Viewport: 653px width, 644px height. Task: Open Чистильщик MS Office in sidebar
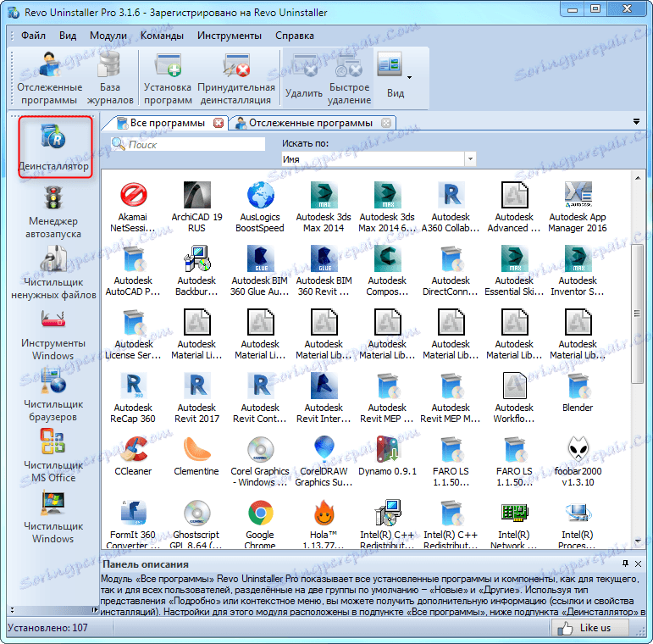coord(53,457)
